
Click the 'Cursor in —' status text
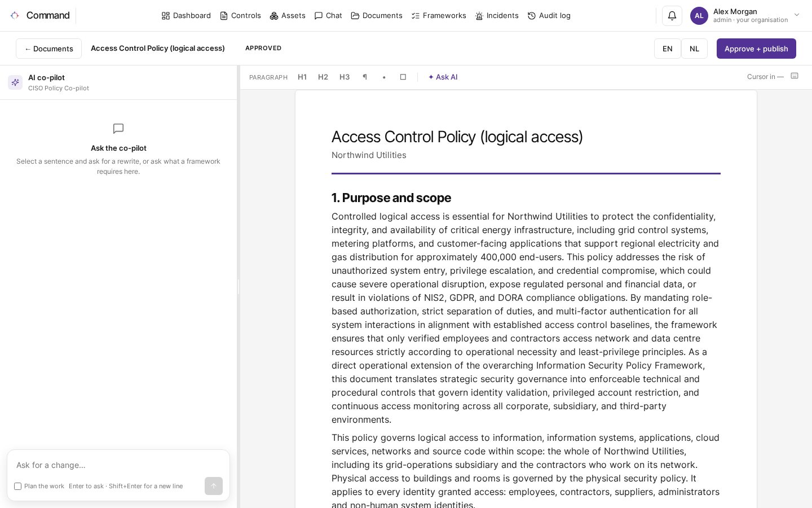[x=765, y=77]
